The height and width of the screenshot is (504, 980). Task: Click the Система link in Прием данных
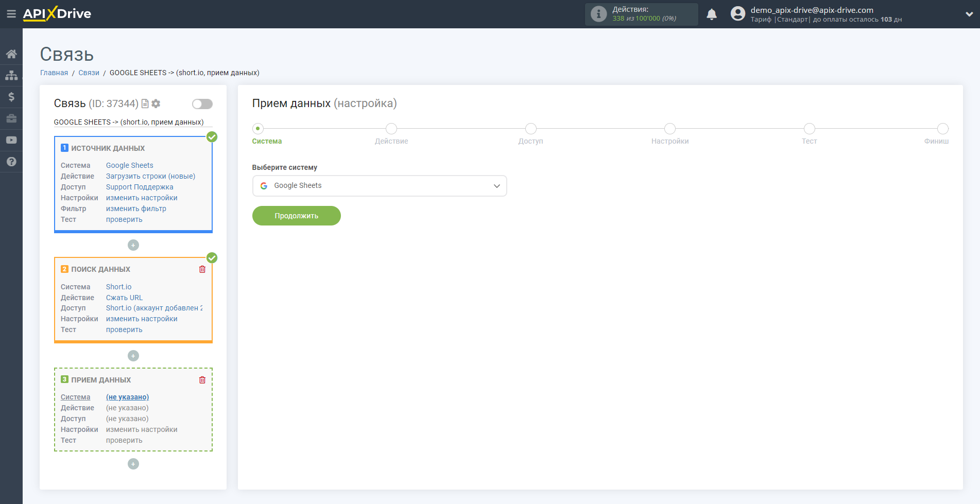tap(75, 397)
